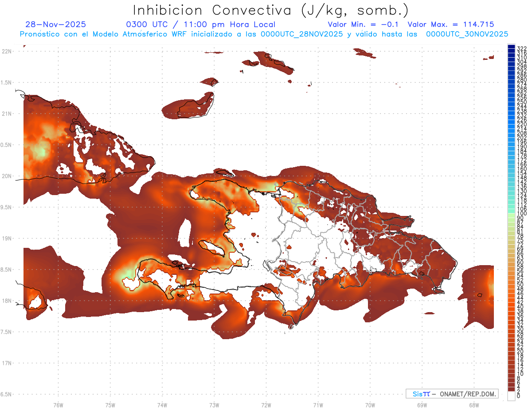Click the "71W" longitude label
Screen dimensions: 532x411
[318, 405]
